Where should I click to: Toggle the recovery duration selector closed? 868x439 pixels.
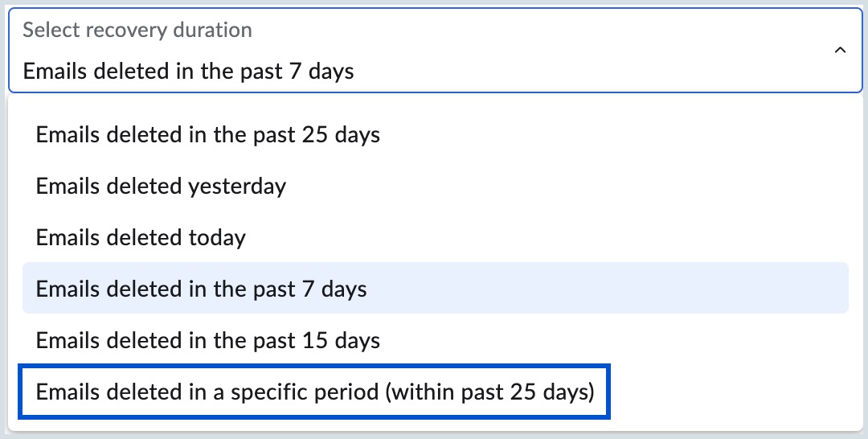[x=840, y=51]
